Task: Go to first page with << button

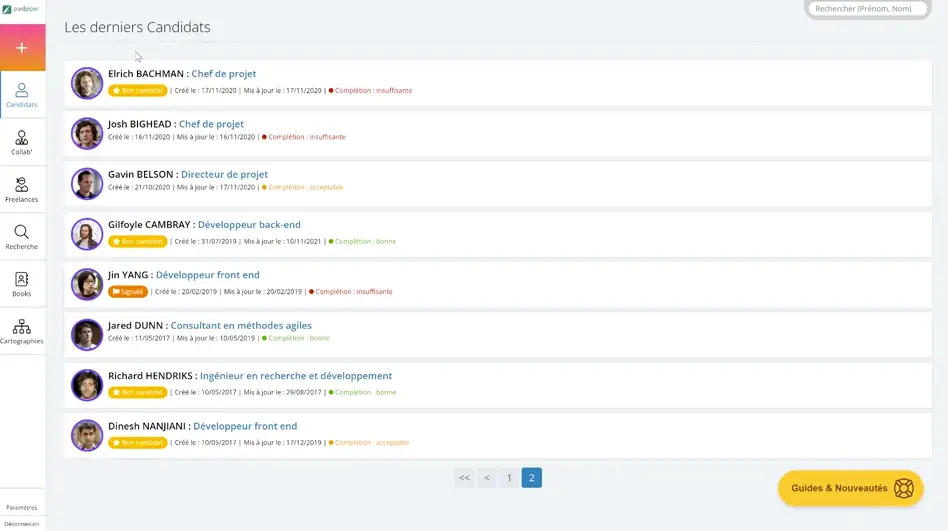Action: pyautogui.click(x=464, y=478)
